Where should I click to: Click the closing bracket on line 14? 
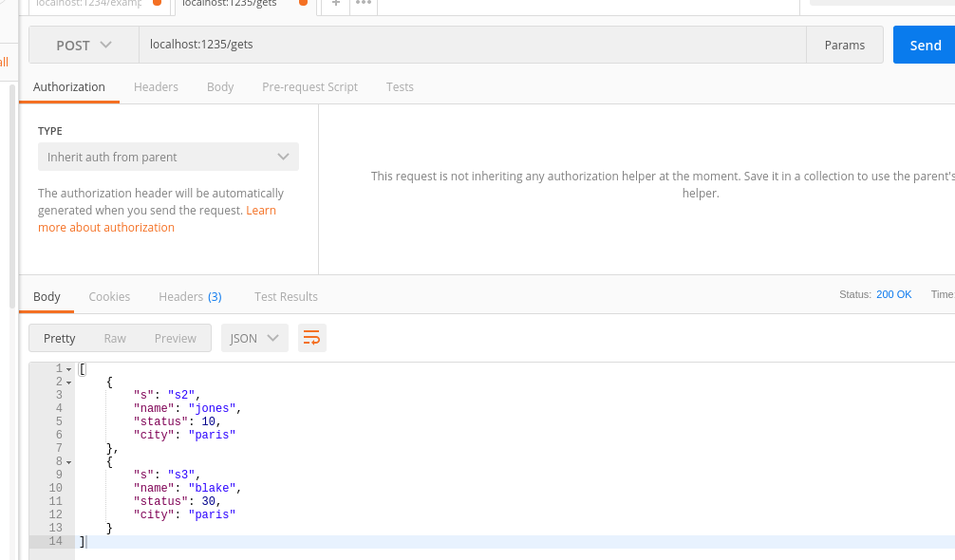pyautogui.click(x=83, y=541)
